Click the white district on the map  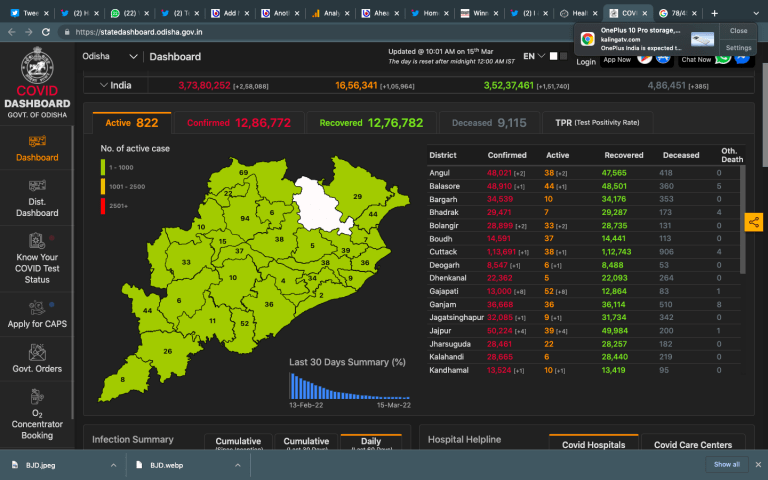coord(321,205)
